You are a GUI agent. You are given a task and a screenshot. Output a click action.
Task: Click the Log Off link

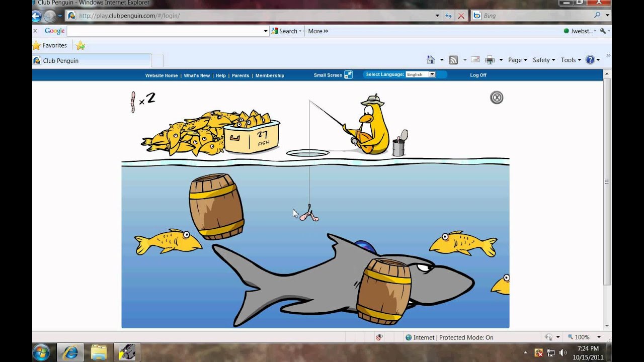(x=478, y=75)
